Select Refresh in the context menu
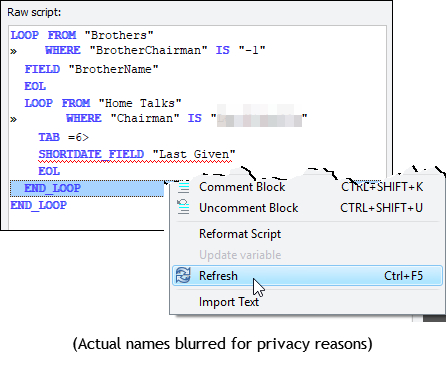 [307, 276]
